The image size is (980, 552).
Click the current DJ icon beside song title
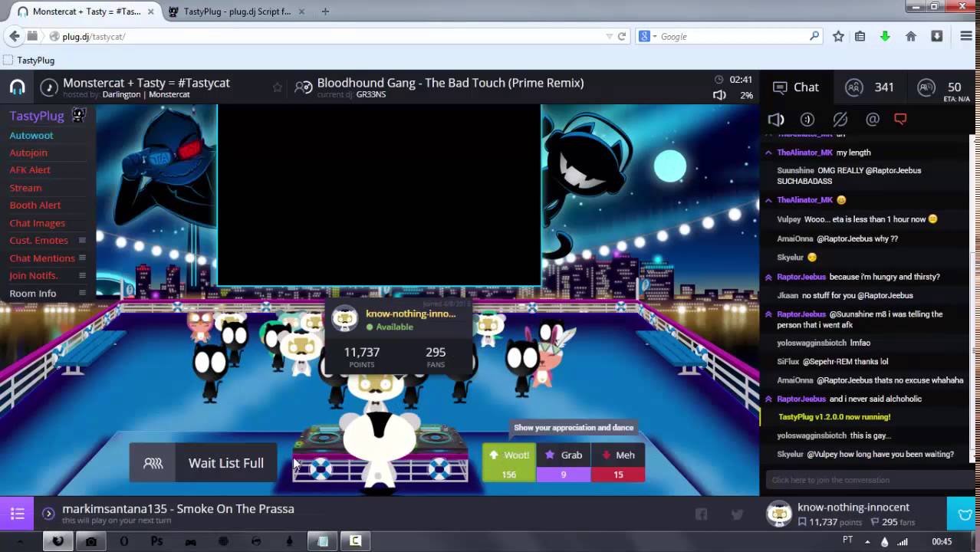[304, 87]
